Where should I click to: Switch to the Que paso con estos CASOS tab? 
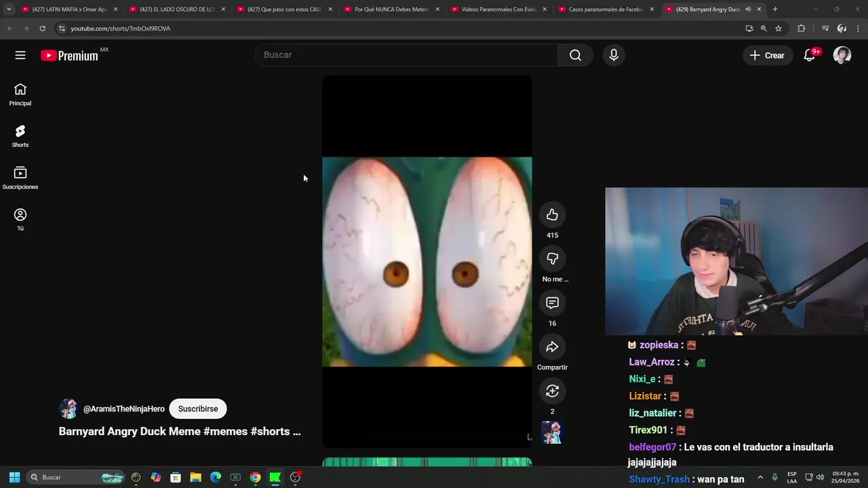(284, 9)
